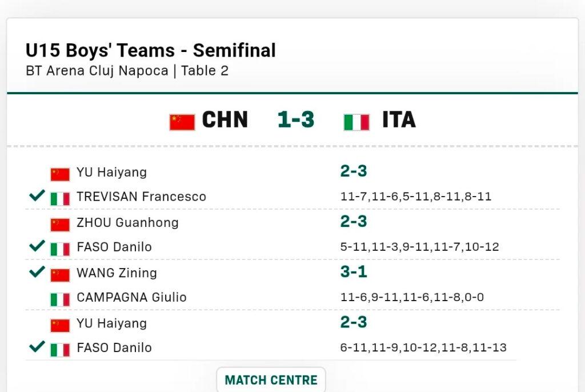Screen dimensions: 585x392
Task: Click the flag next to ZHOU Guanhong
Action: (60, 224)
